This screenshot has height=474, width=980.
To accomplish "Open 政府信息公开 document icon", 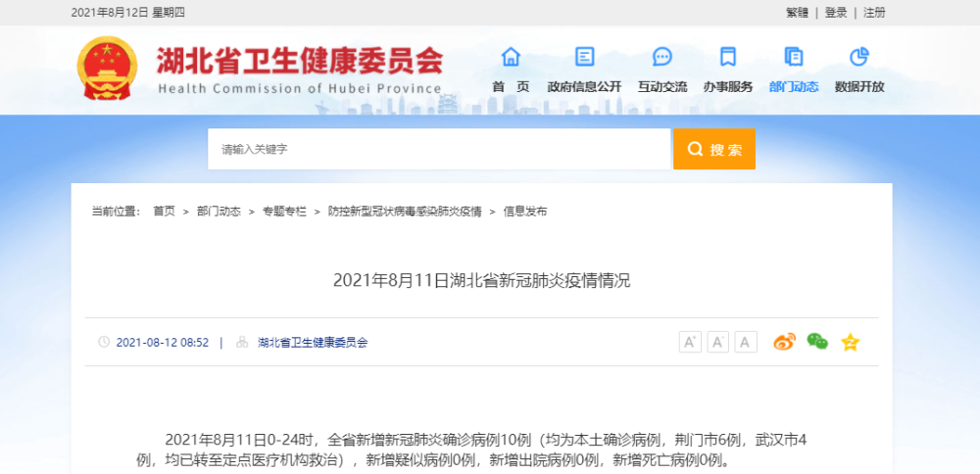I will coord(585,56).
